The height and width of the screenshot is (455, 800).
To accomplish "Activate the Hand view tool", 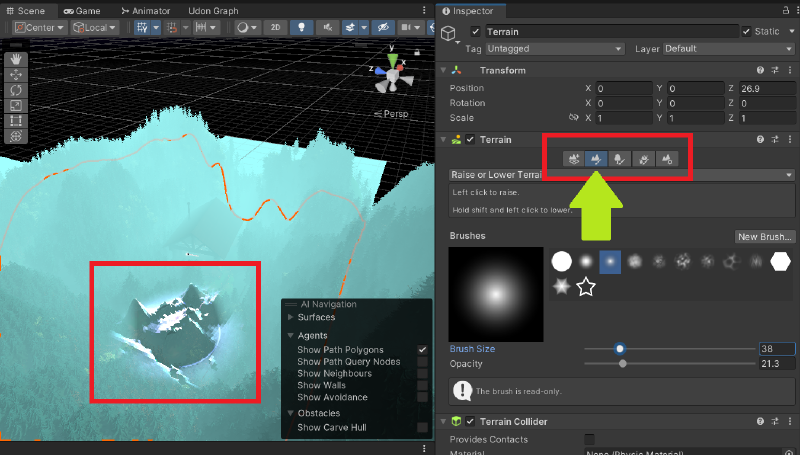I will (x=15, y=59).
